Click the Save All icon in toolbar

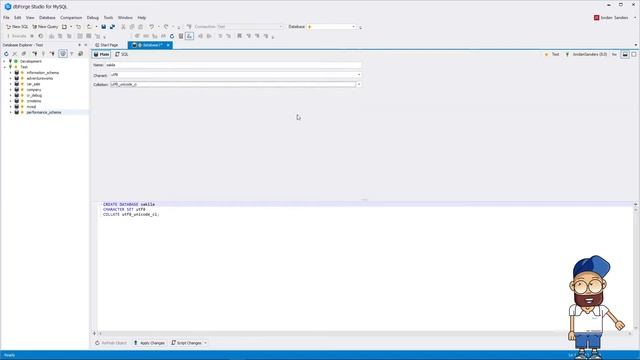(112, 27)
